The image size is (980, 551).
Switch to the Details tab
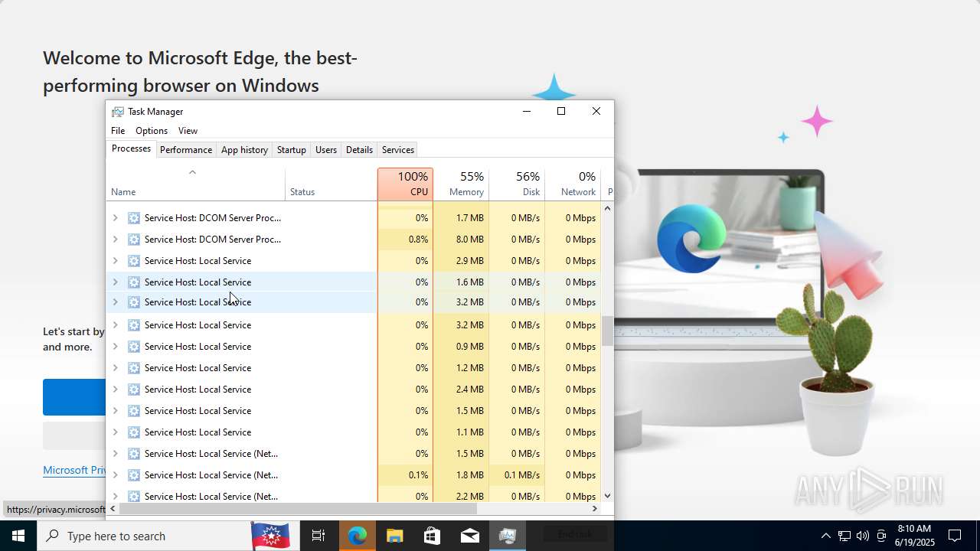[359, 150]
